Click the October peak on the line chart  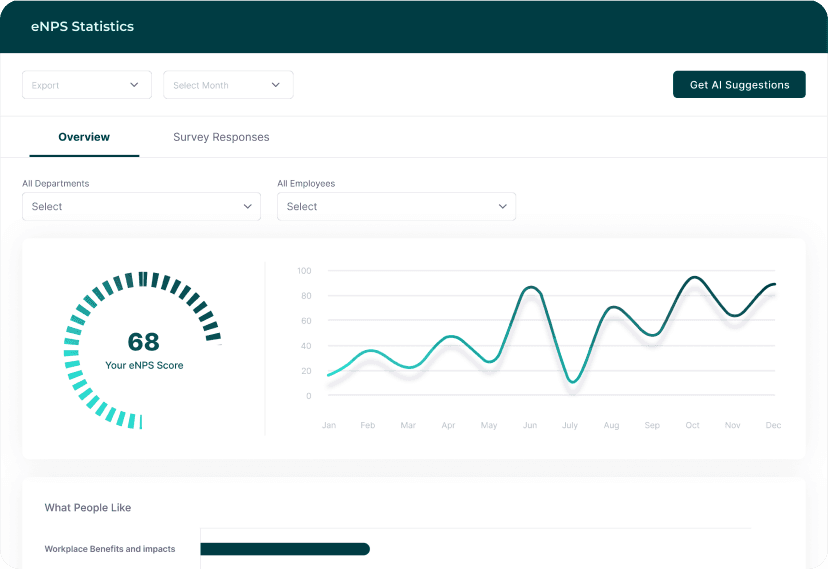(x=693, y=278)
